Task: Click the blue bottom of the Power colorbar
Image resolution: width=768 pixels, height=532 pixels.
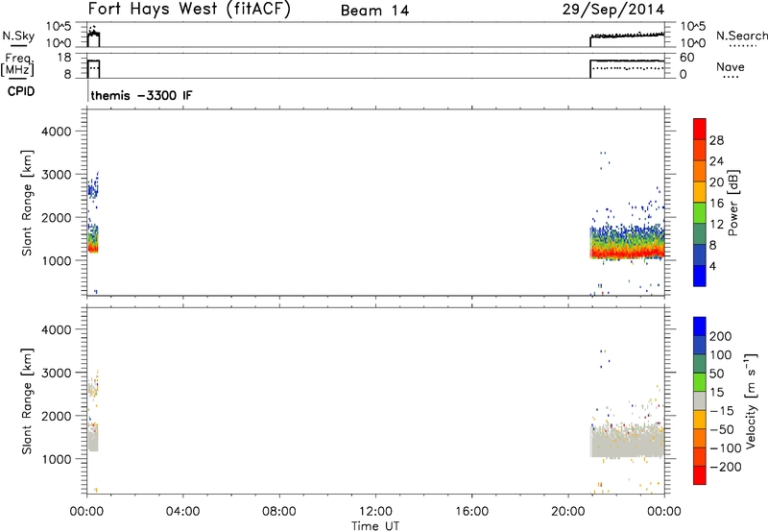Action: [x=700, y=276]
